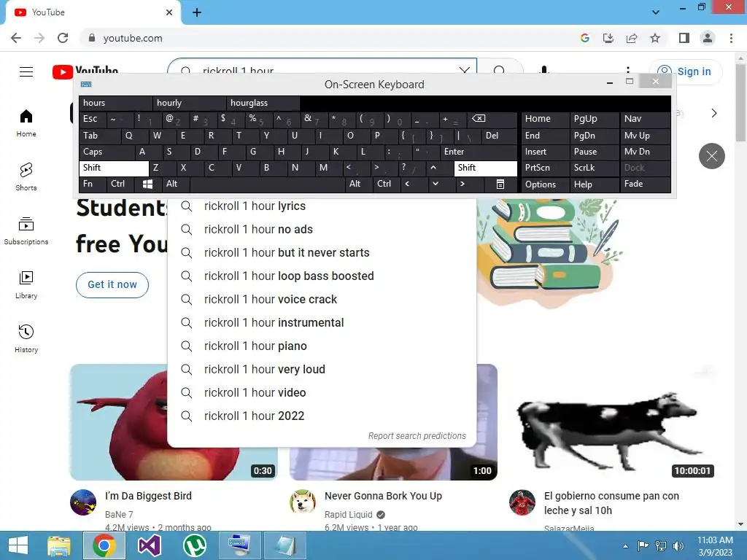Click the magnifier search button
The image size is (747, 560).
coord(499,70)
